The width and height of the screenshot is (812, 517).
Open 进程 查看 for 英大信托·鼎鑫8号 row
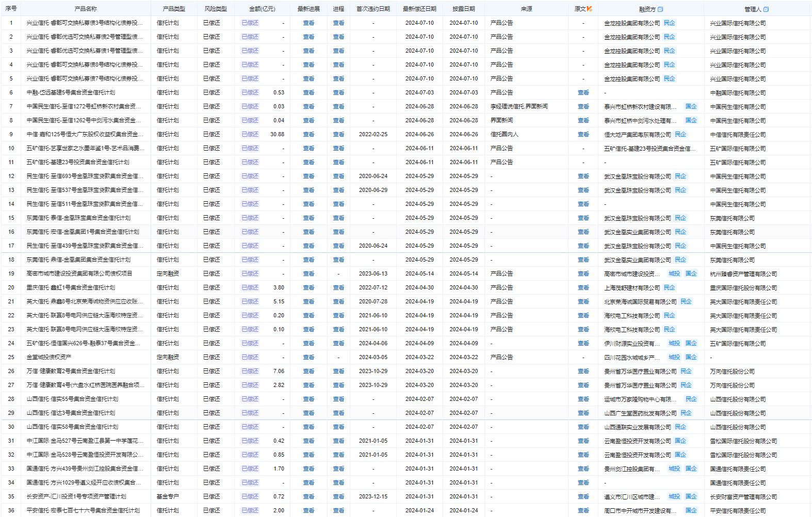click(x=338, y=302)
